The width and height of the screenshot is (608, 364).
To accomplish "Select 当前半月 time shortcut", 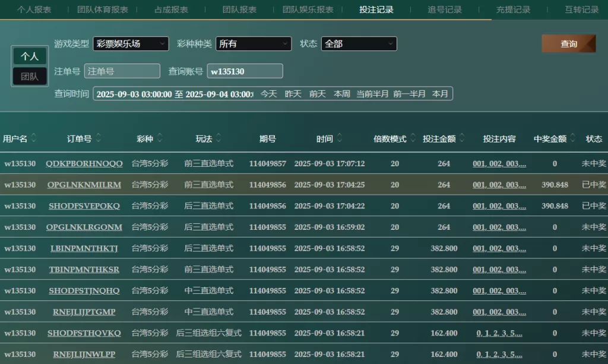I will click(372, 94).
